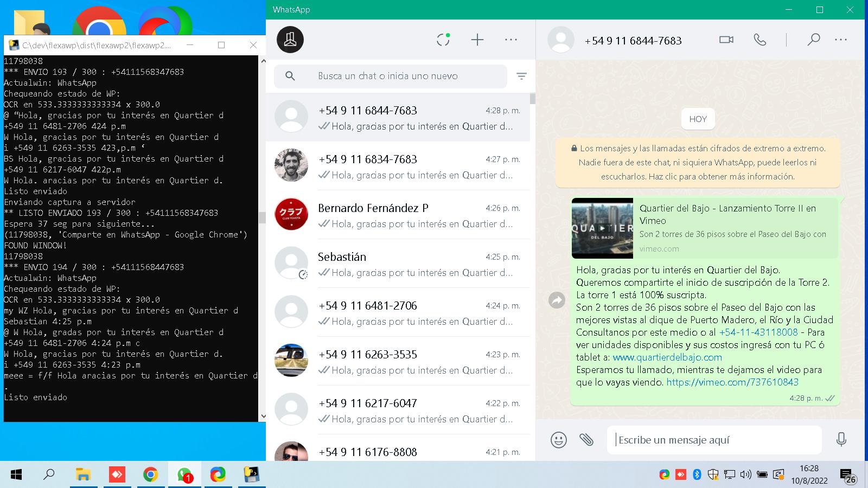
Task: Click the phone link +54-11-43118008
Action: (x=758, y=332)
